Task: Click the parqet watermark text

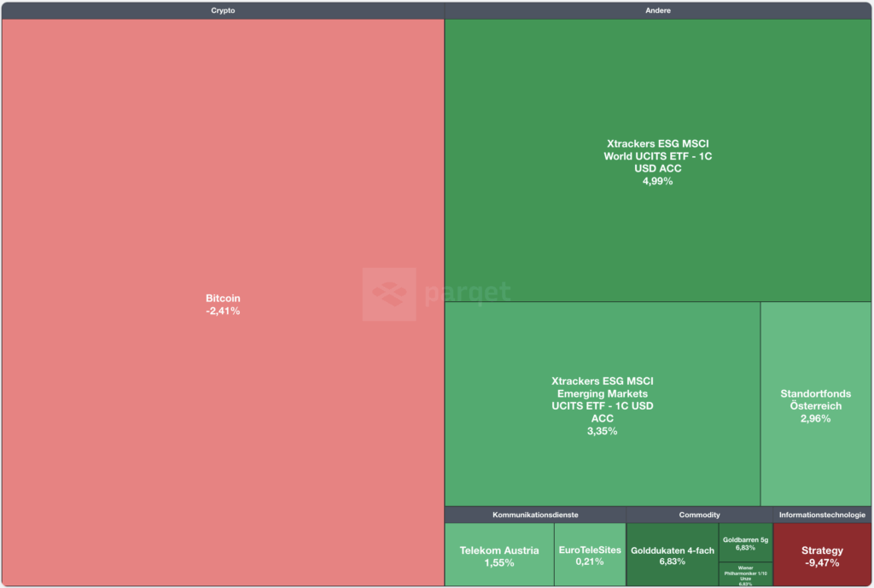Action: [x=468, y=294]
